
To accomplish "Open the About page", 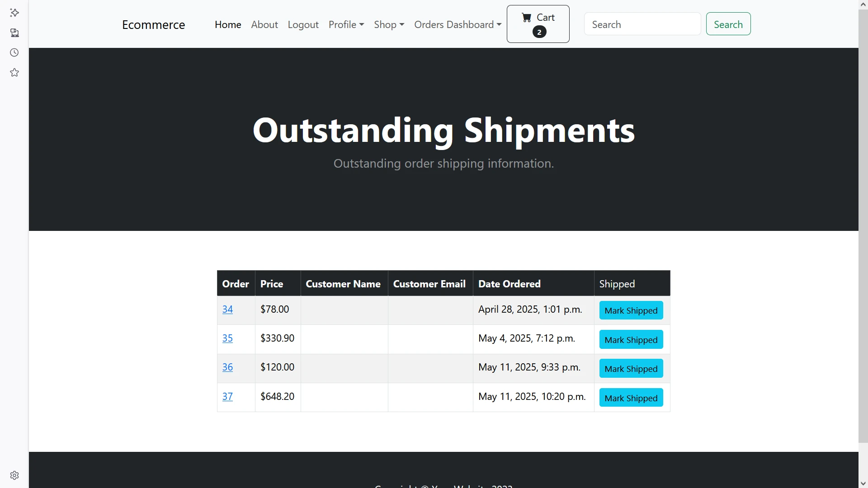I will pyautogui.click(x=264, y=24).
